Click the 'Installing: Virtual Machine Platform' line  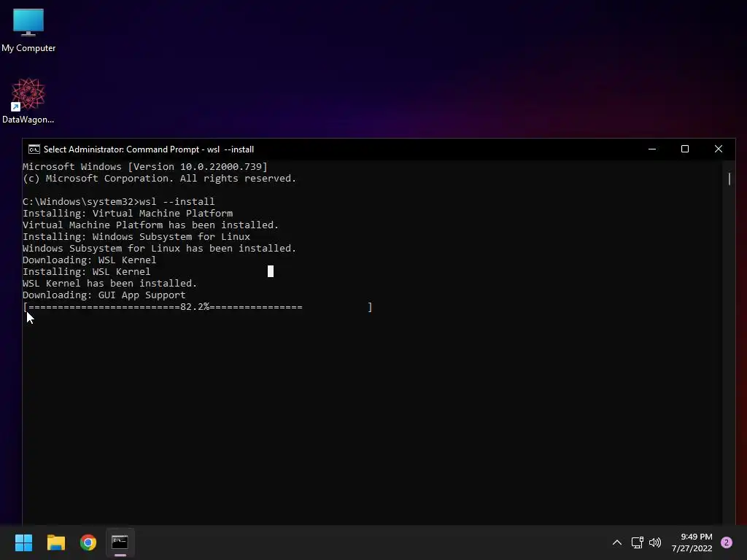point(128,214)
